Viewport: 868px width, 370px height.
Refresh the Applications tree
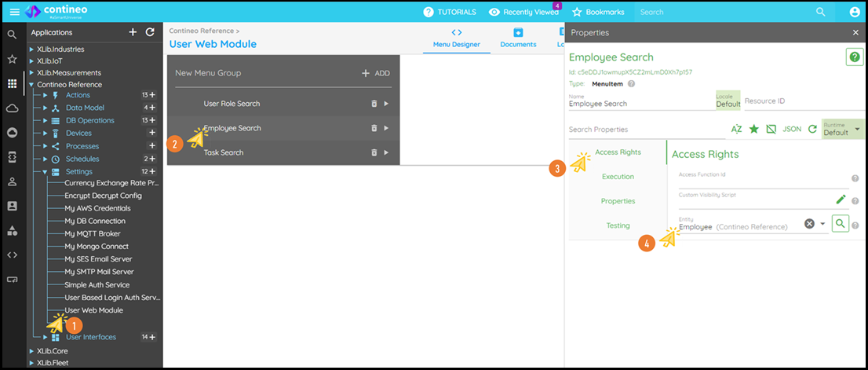[150, 32]
